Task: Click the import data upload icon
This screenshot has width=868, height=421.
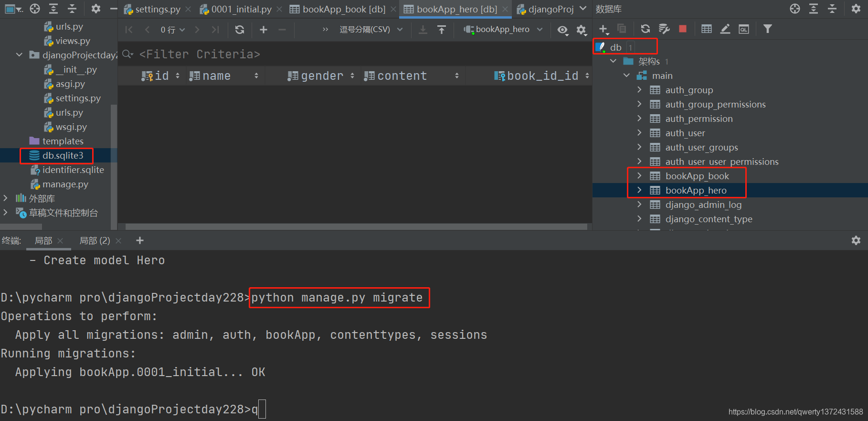Action: [x=442, y=30]
